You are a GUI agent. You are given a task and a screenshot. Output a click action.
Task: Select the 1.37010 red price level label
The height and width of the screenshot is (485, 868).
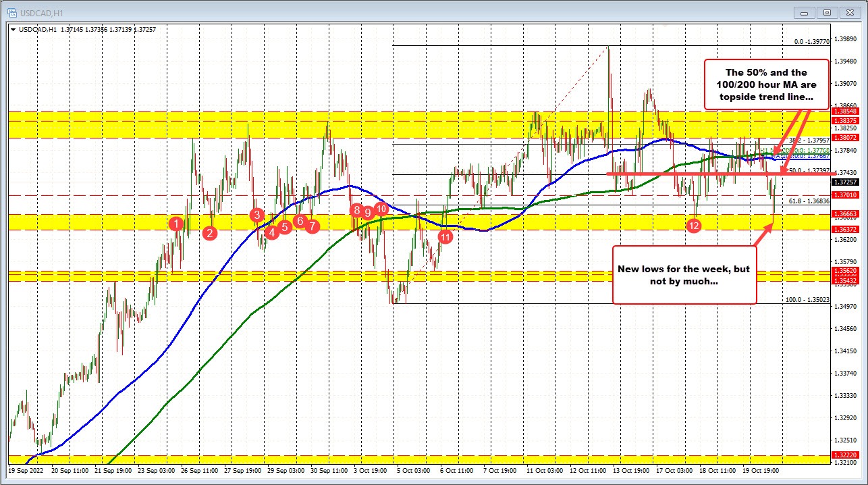(x=846, y=195)
